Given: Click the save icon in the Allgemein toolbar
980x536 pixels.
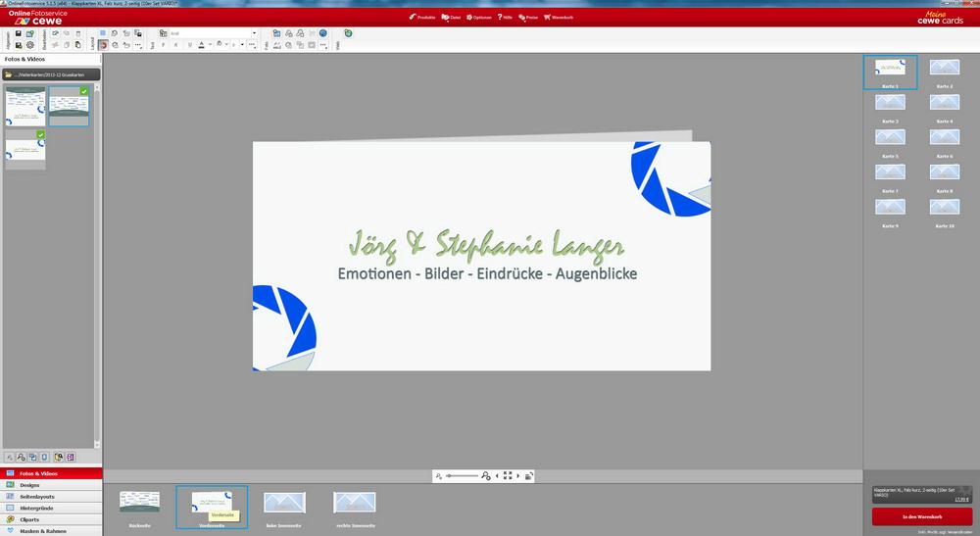Looking at the screenshot, I should pos(18,33).
